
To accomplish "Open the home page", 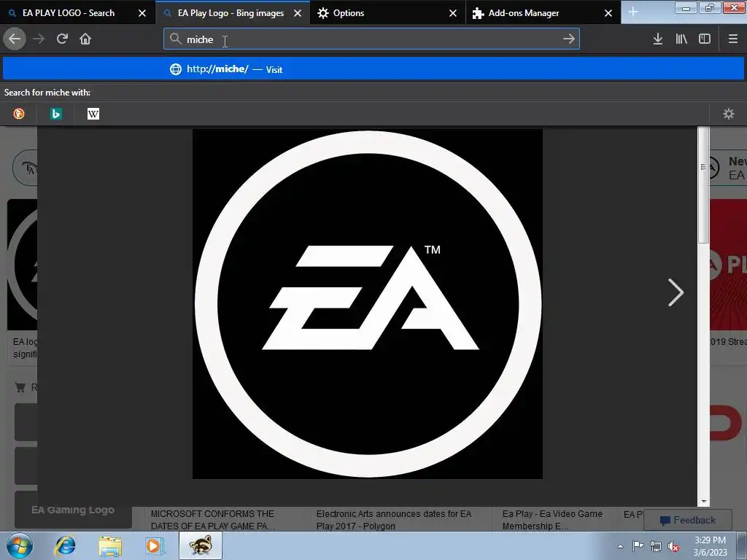I will click(x=85, y=39).
